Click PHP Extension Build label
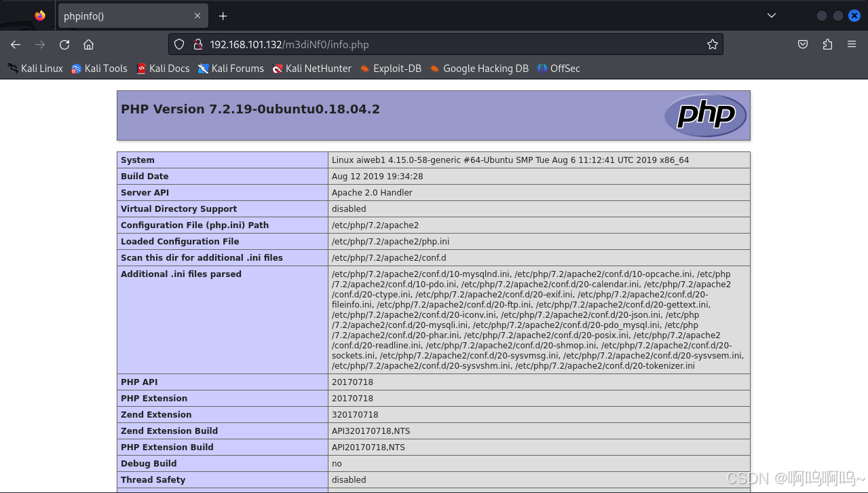 click(167, 448)
